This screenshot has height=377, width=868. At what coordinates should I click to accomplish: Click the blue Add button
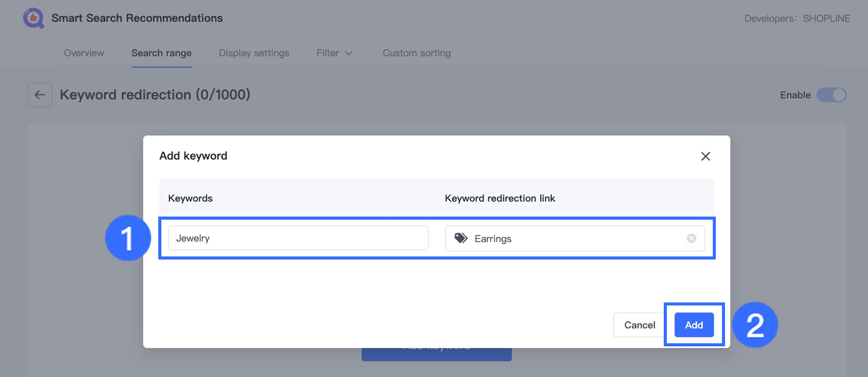click(x=694, y=325)
